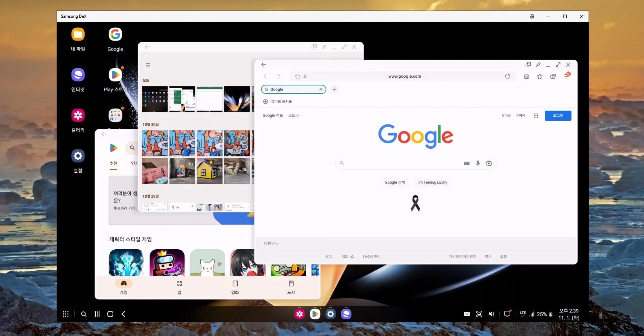Open the first 오늘 thumbnail in Gallery

point(155,99)
